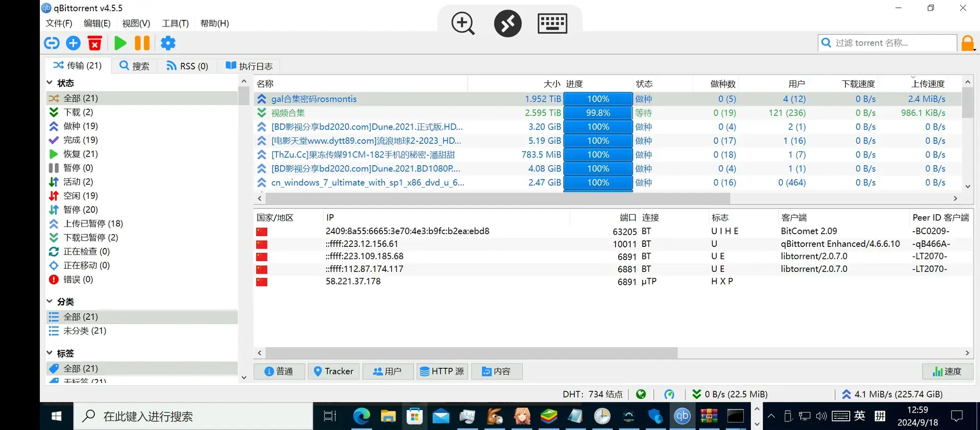
Task: Click the 99.8% progress bar of 视频合集
Action: click(x=598, y=113)
